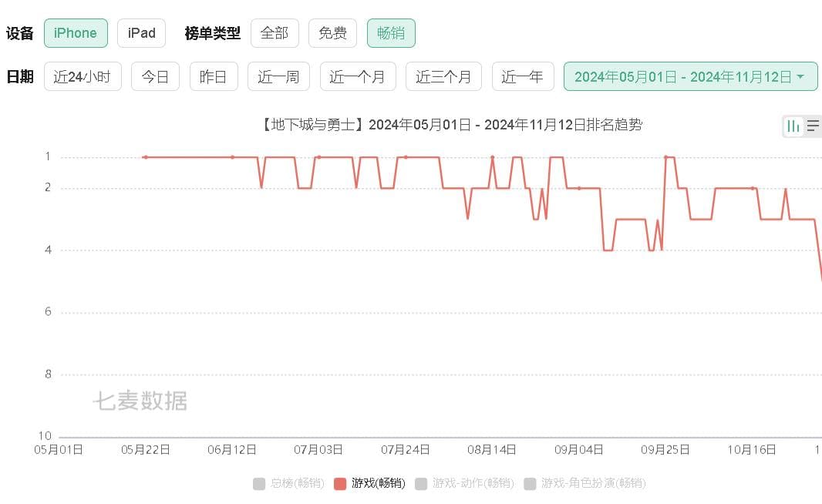Choose 畅销 chart type
This screenshot has height=504, width=822.
tap(391, 33)
